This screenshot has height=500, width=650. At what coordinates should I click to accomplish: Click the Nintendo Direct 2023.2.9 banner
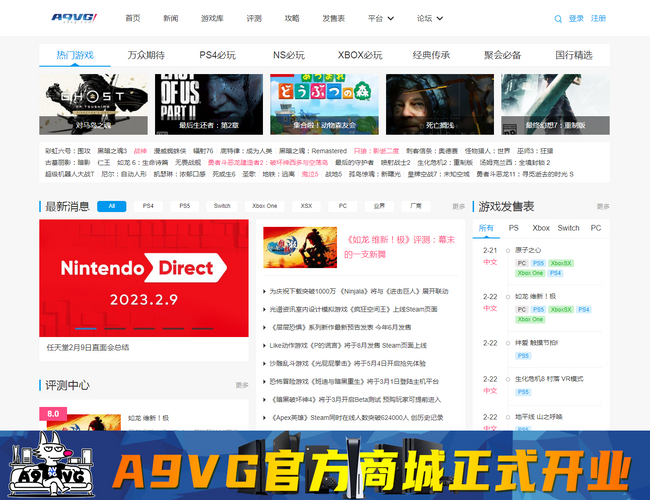(144, 278)
